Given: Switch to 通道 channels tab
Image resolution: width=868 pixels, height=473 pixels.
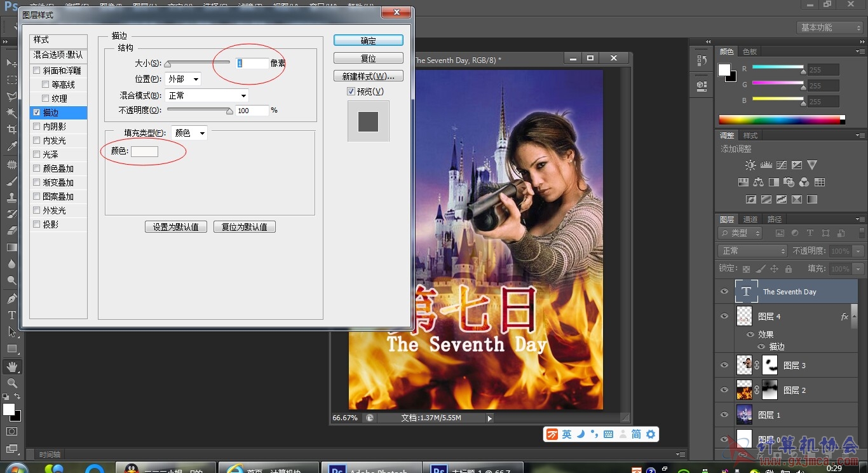Looking at the screenshot, I should (750, 219).
